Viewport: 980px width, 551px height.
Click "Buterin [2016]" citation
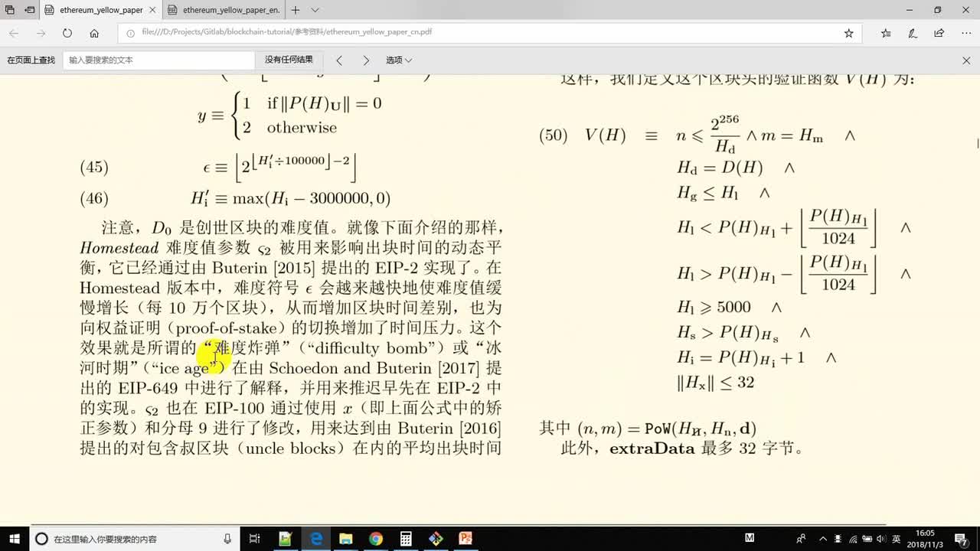pos(449,428)
